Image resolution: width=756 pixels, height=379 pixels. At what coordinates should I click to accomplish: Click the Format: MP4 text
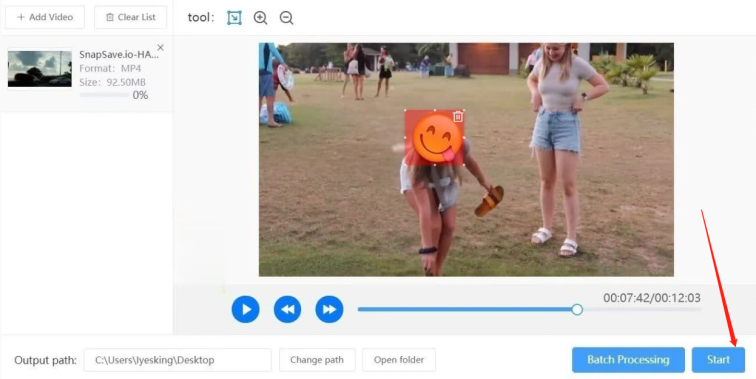coord(110,68)
